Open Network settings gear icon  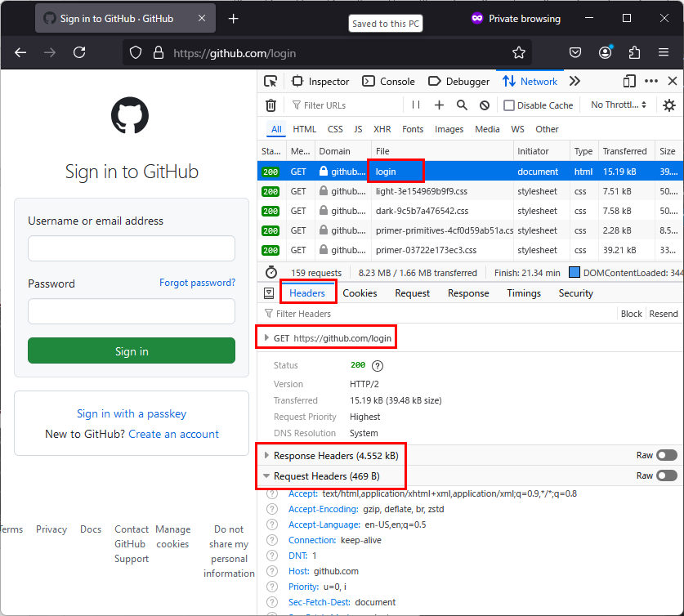coord(668,105)
